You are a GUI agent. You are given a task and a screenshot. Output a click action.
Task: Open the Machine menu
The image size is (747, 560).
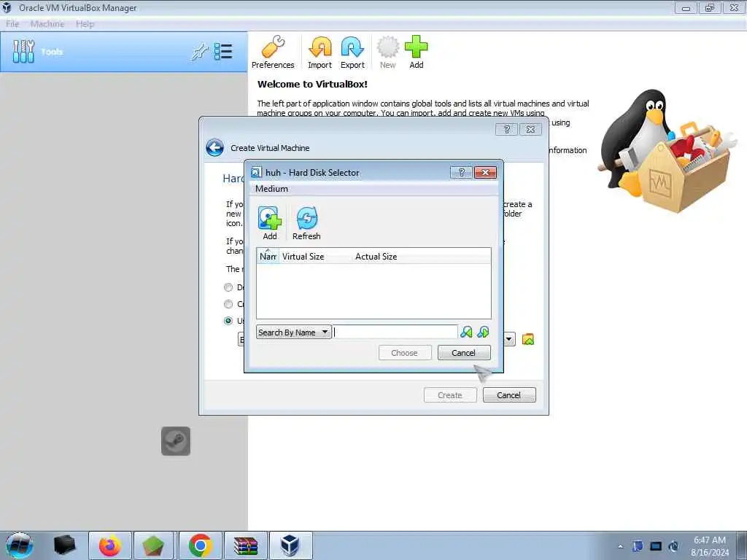coord(47,24)
